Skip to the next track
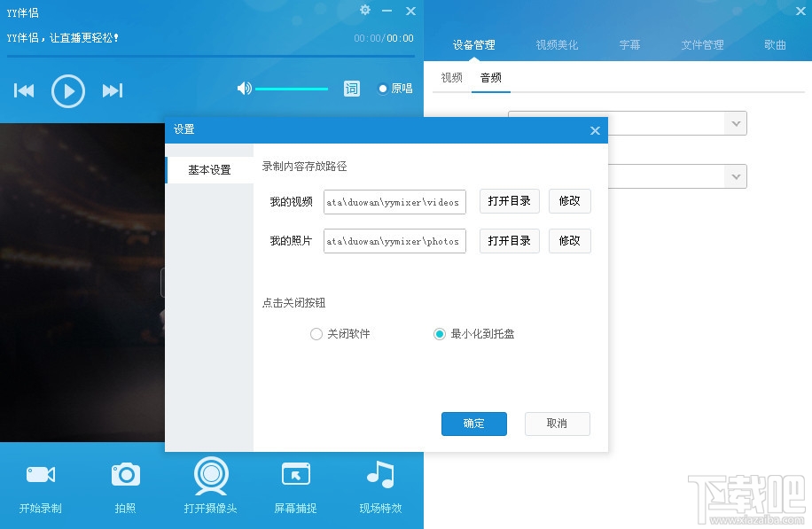This screenshot has height=529, width=812. [113, 90]
